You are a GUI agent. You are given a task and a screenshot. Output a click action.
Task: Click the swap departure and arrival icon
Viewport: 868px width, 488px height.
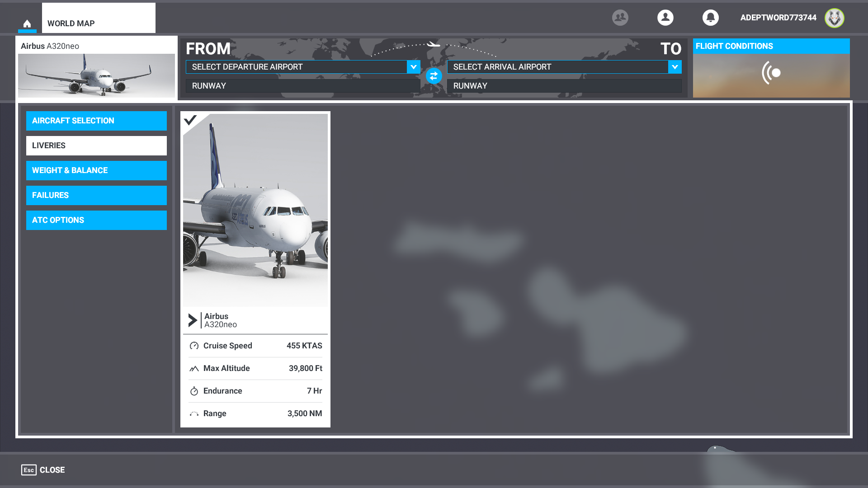click(434, 75)
